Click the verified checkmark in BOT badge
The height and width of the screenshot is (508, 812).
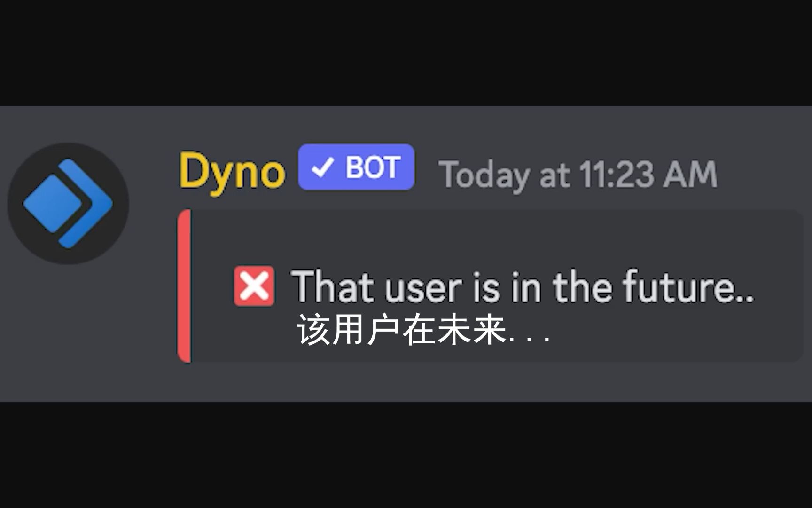pyautogui.click(x=323, y=167)
